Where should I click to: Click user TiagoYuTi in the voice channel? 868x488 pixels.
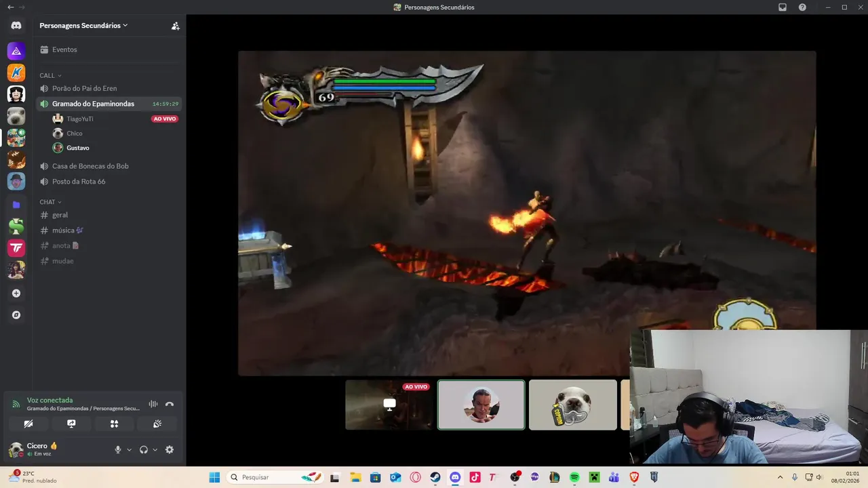(79, 119)
